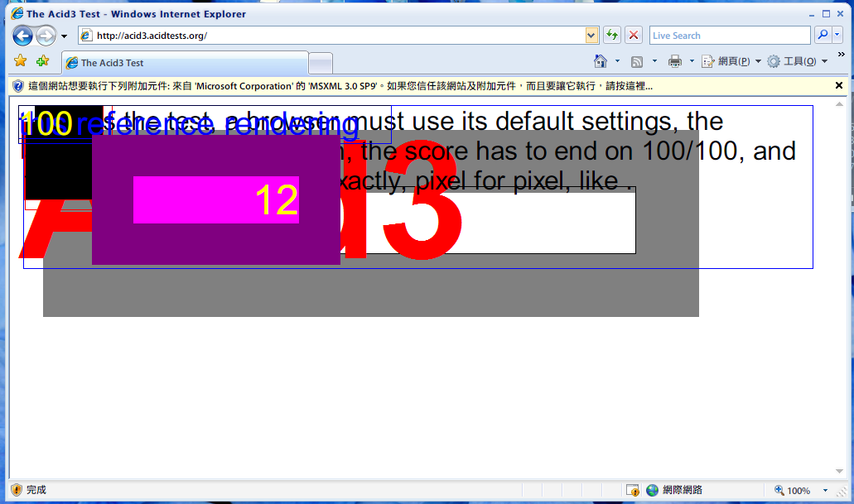The height and width of the screenshot is (504, 854).
Task: Click the Back navigation button
Action: (x=22, y=36)
